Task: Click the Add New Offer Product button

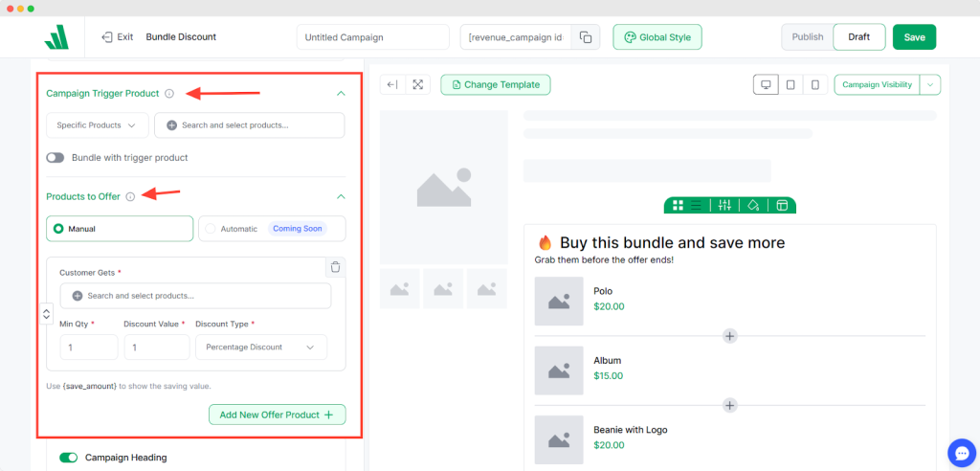Action: coord(277,415)
